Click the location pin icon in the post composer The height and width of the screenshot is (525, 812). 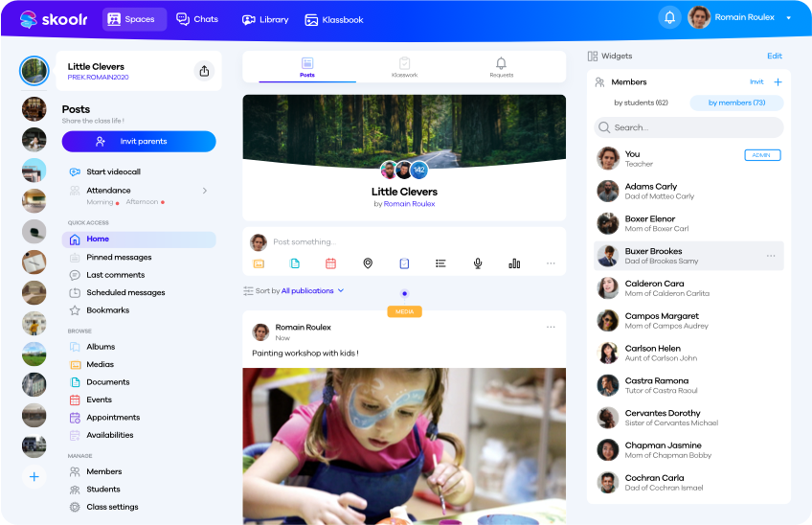click(368, 263)
